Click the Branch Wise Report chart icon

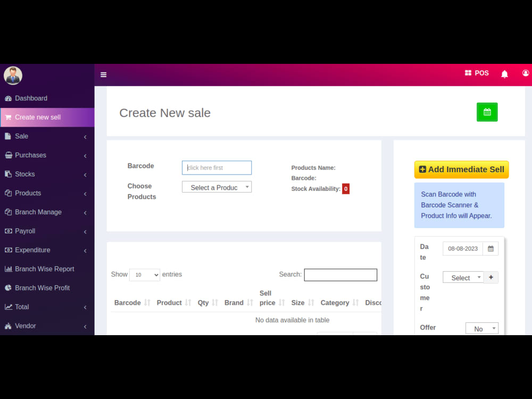[x=8, y=269]
